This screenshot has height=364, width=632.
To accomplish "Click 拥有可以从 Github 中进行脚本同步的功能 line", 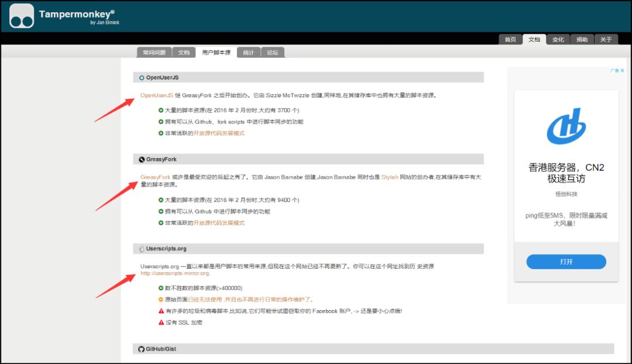I will tap(217, 212).
